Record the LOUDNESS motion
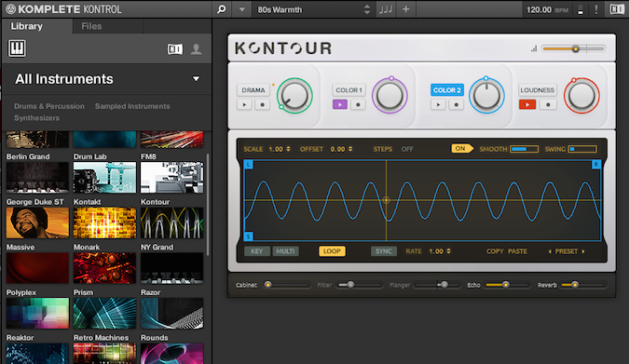This screenshot has width=629, height=364. (548, 104)
